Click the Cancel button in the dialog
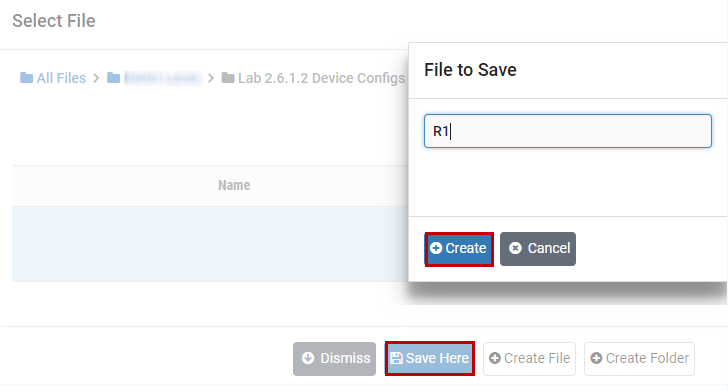This screenshot has height=391, width=728. (x=538, y=249)
